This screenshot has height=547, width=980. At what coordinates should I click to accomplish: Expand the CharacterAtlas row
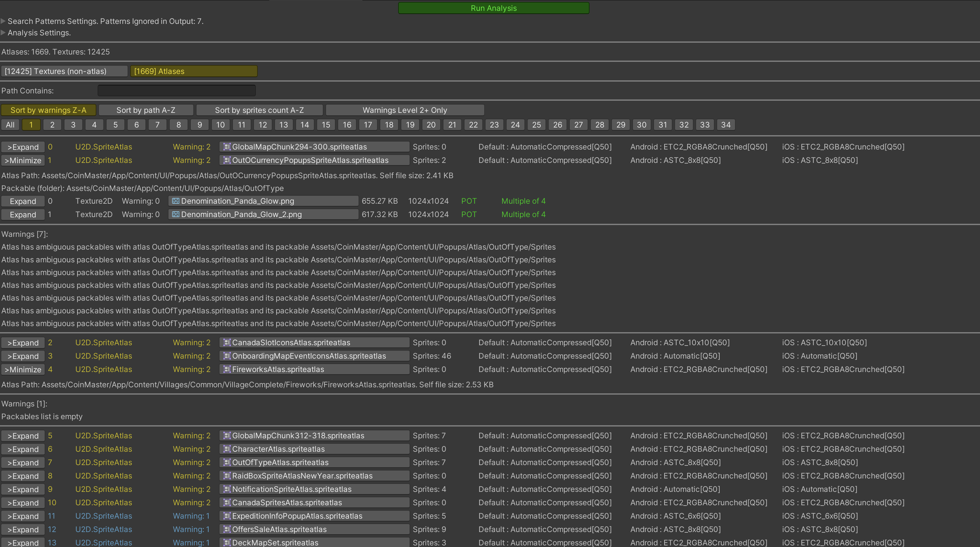(23, 449)
